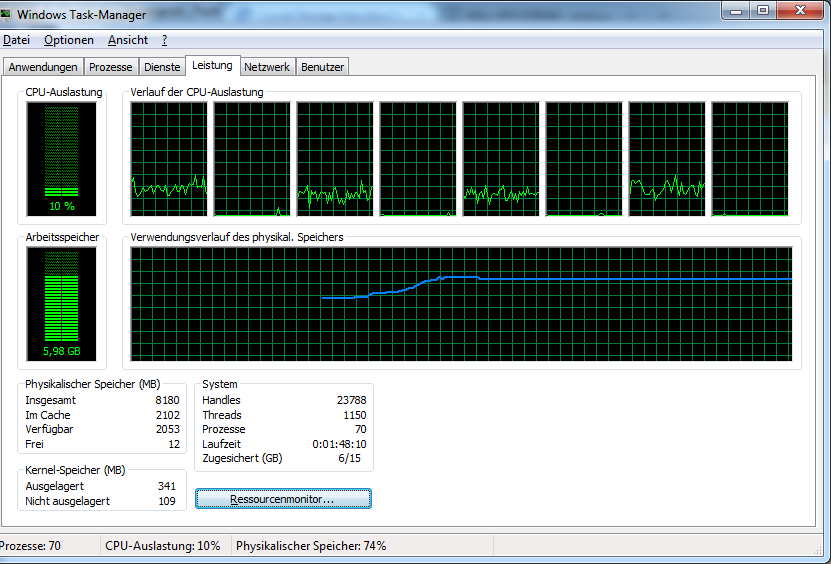Click the fourth CPU core history graph
The width and height of the screenshot is (831, 564).
coord(418,159)
